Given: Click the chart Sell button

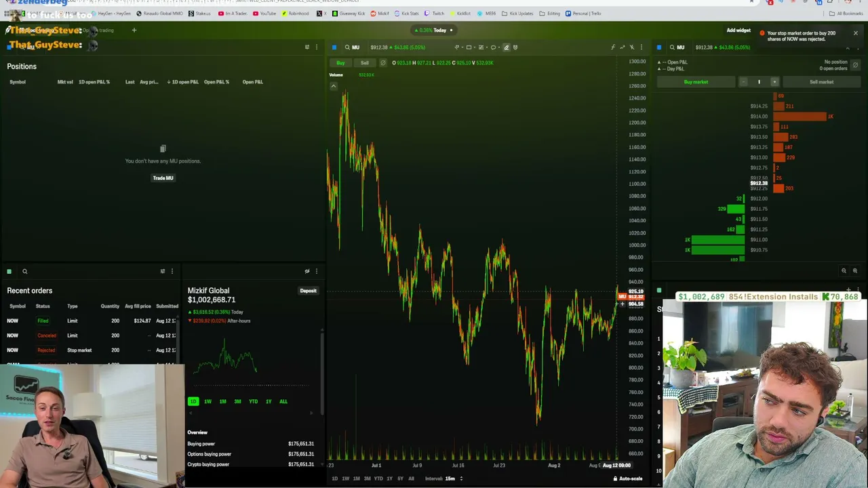Looking at the screenshot, I should (365, 63).
